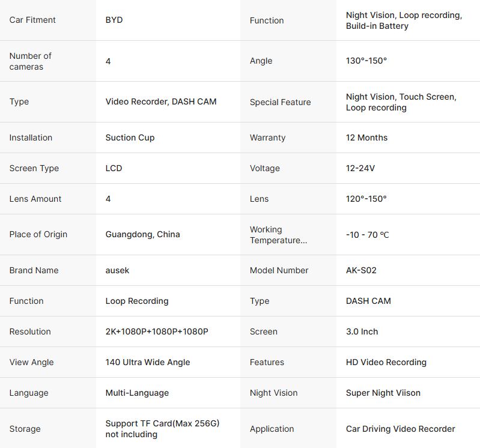Click the "Car Driving Video Recorder" application value
The image size is (480, 448).
(x=401, y=429)
